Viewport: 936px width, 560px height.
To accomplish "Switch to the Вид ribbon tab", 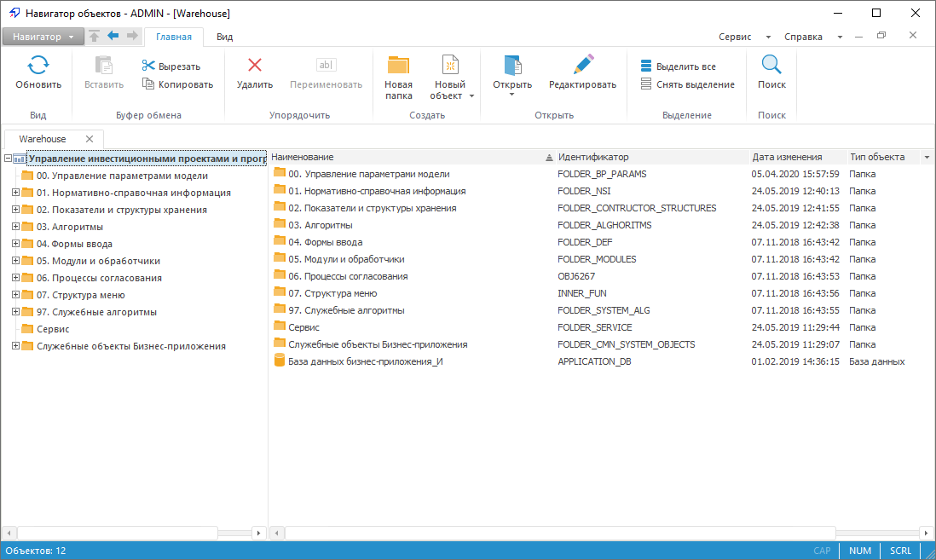I will click(x=224, y=37).
